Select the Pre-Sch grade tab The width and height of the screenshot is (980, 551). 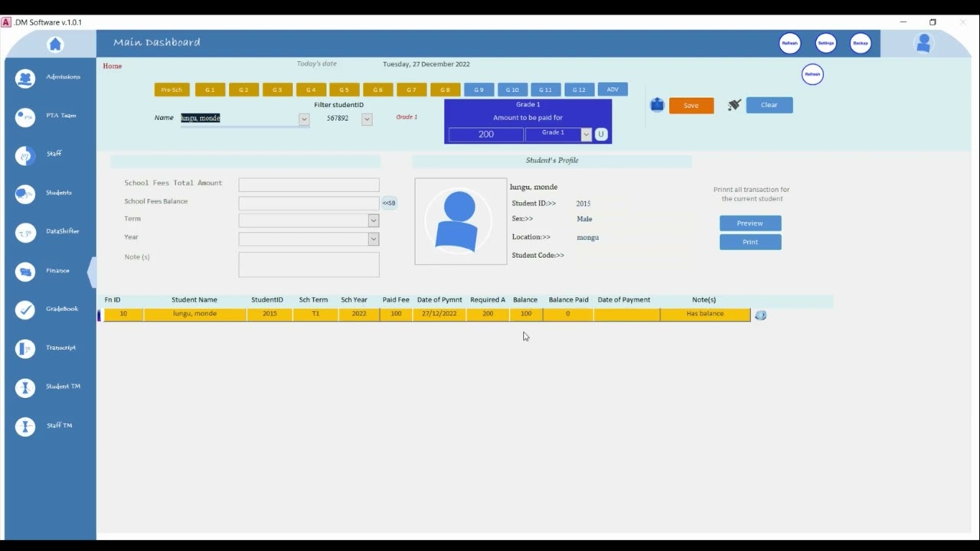coord(171,90)
